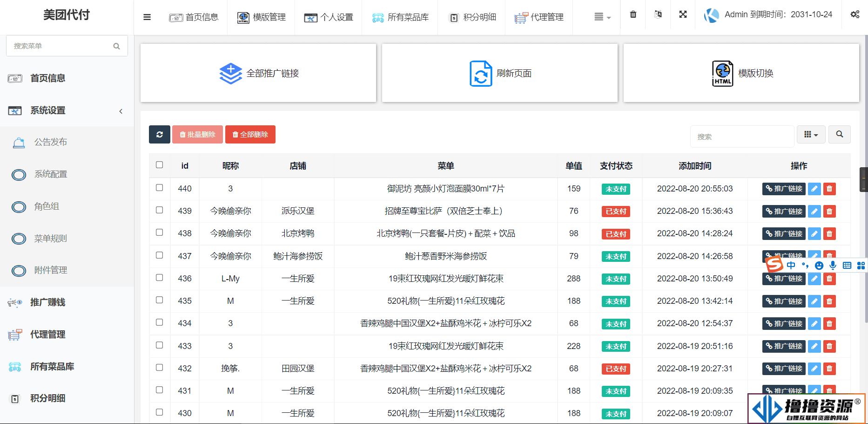Open the top bar list dropdown menu

click(602, 17)
